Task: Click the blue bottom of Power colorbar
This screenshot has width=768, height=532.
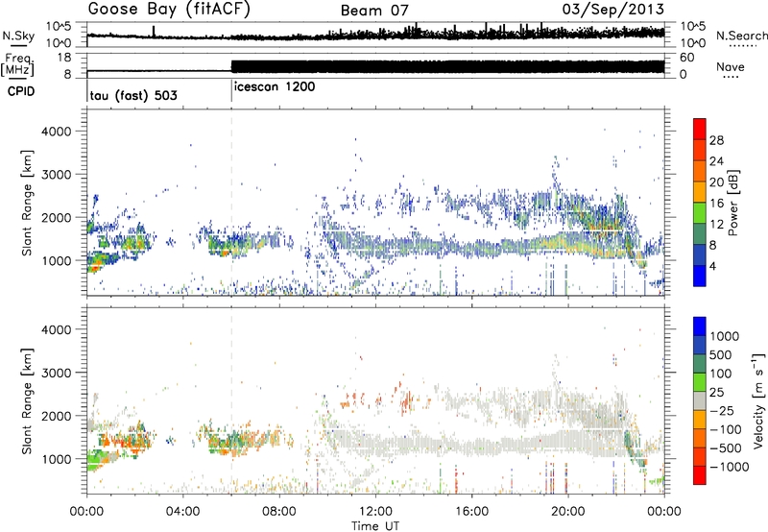Action: click(700, 276)
